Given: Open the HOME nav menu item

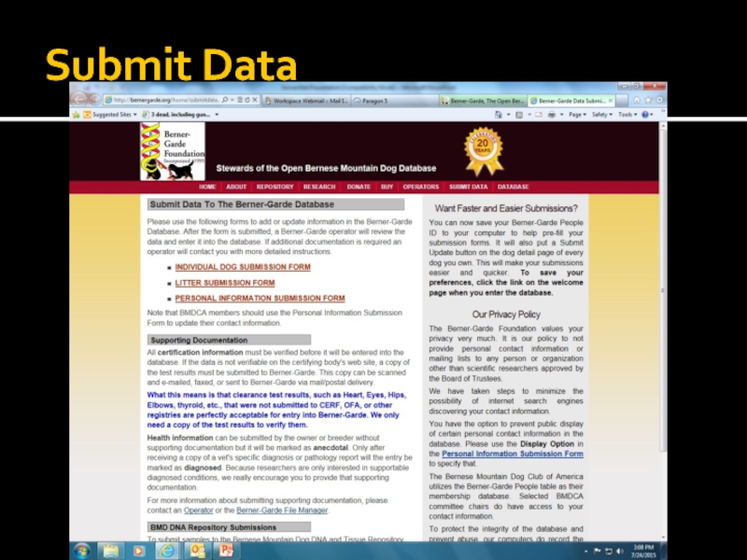Looking at the screenshot, I should [x=207, y=187].
